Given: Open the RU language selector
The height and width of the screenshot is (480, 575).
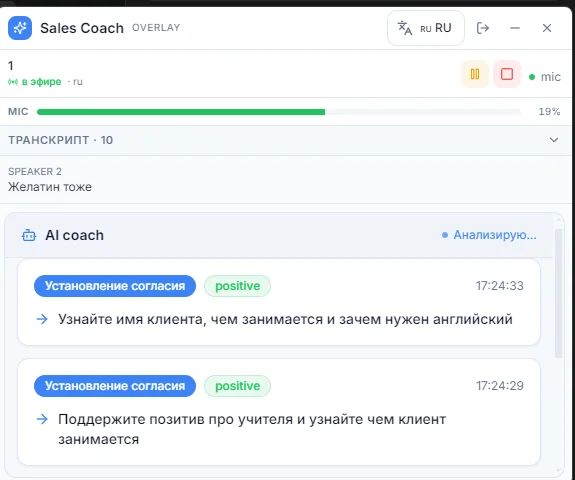Looking at the screenshot, I should click(426, 28).
